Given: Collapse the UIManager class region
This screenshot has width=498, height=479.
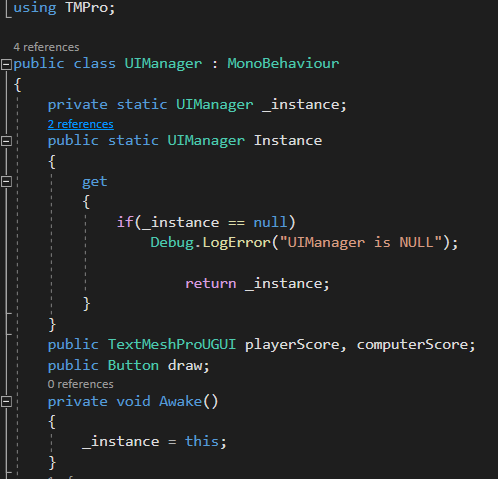Looking at the screenshot, I should (x=6, y=64).
